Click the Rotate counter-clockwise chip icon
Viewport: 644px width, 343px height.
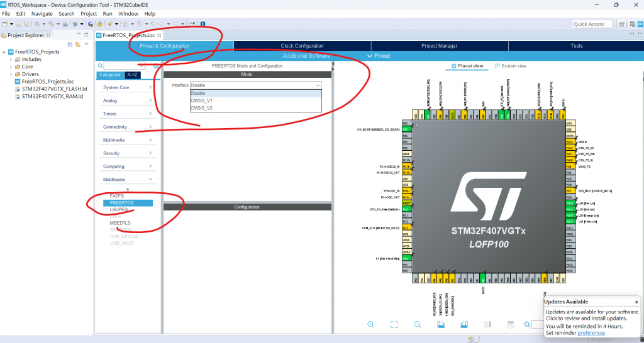tap(464, 325)
